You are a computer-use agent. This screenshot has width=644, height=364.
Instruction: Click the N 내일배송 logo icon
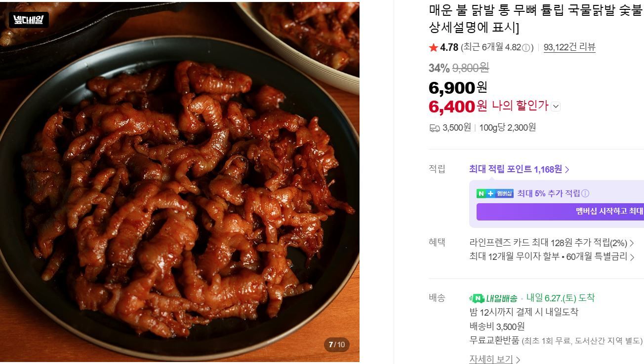(x=493, y=298)
